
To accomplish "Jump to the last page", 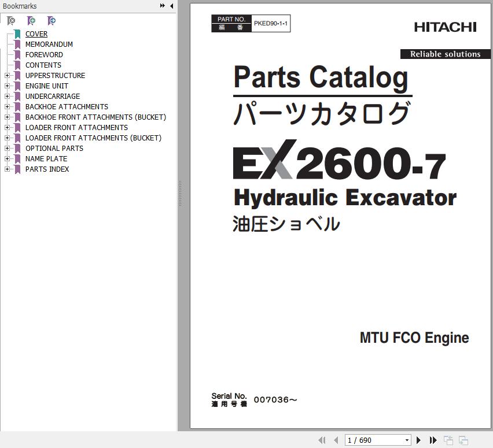I will 433,440.
